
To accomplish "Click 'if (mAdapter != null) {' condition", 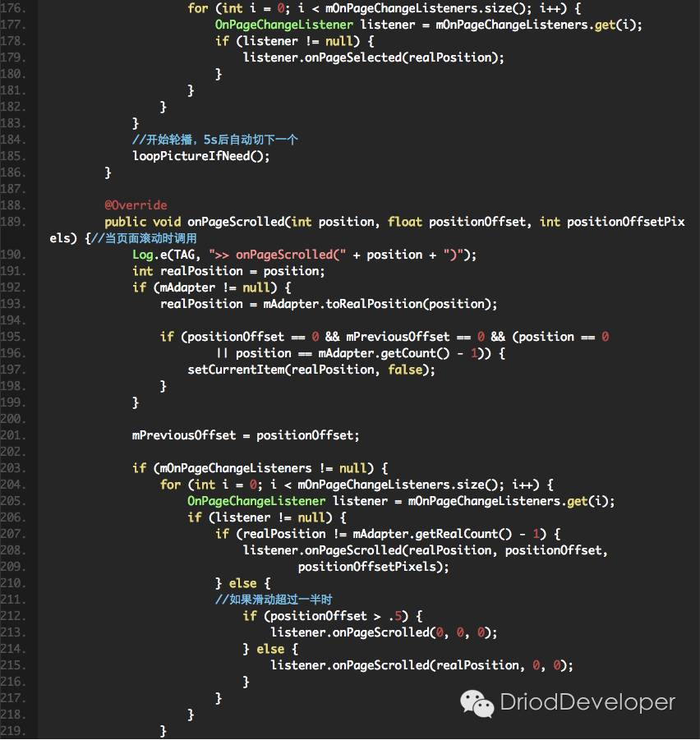I will pos(212,287).
